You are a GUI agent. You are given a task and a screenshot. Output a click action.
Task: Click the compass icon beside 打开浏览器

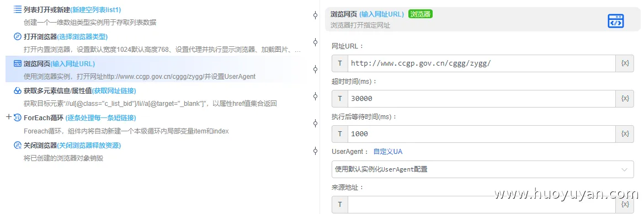(18, 36)
